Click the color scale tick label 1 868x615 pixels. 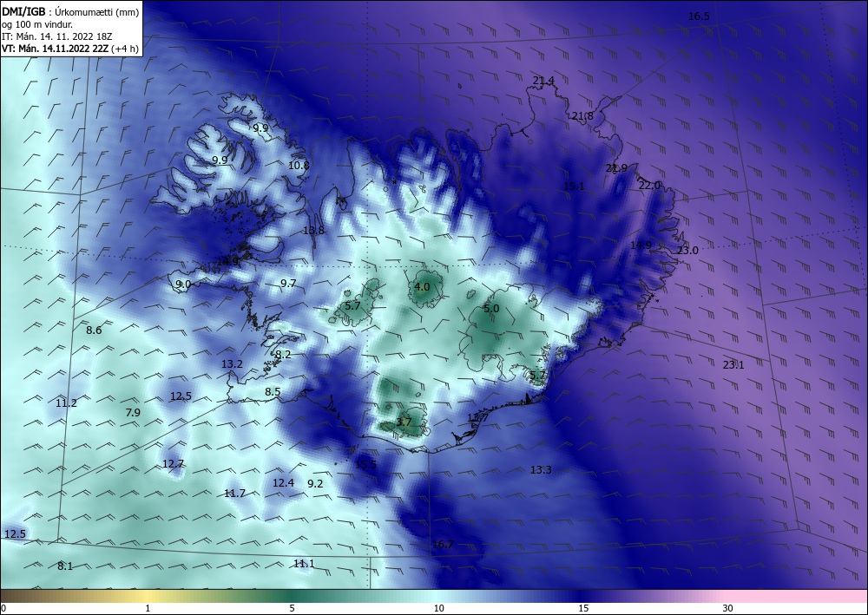pyautogui.click(x=148, y=609)
